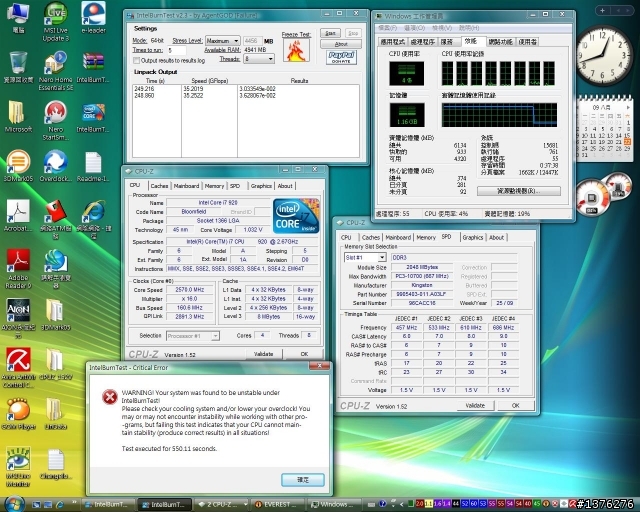This screenshot has width=640, height=512.
Task: Switch to EVEREST taskbar button
Action: coord(276,505)
